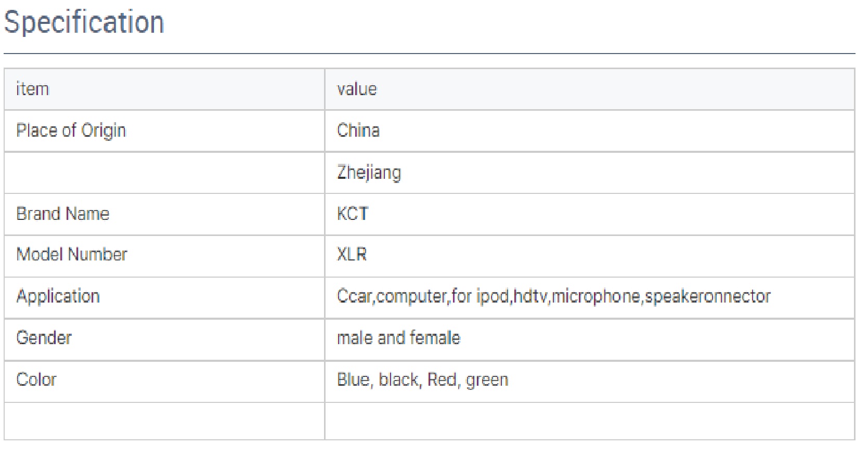Click the empty bottom-right table cell
Viewport: 868px width, 458px height.
coord(589,421)
